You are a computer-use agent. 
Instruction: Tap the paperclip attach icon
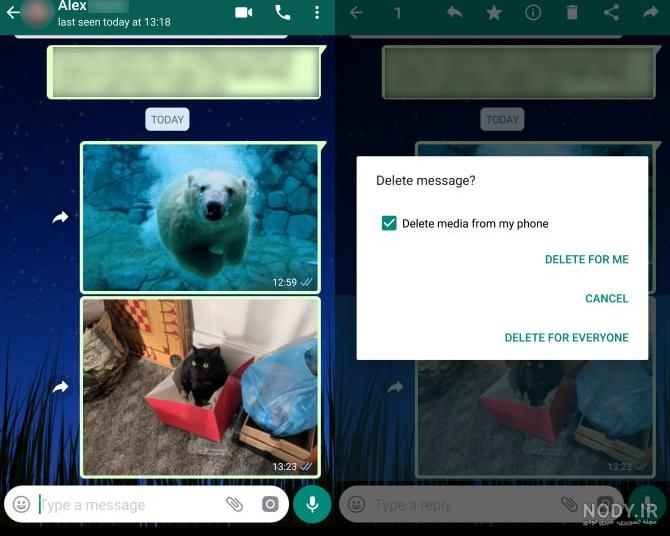coord(234,504)
